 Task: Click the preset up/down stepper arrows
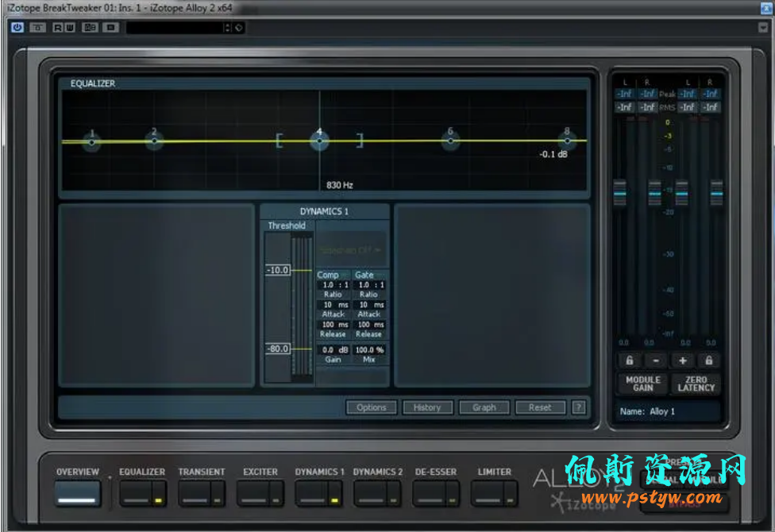[227, 28]
